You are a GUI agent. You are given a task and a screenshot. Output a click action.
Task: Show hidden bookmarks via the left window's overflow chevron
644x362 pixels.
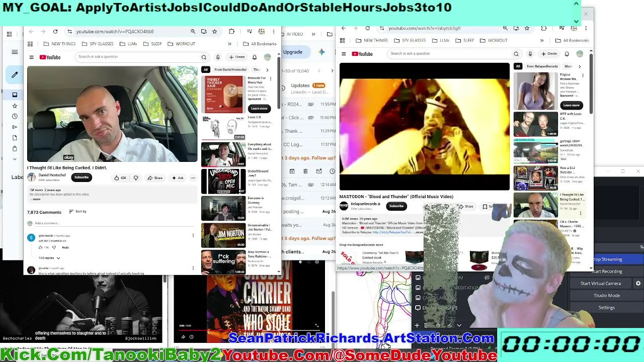[x=229, y=44]
